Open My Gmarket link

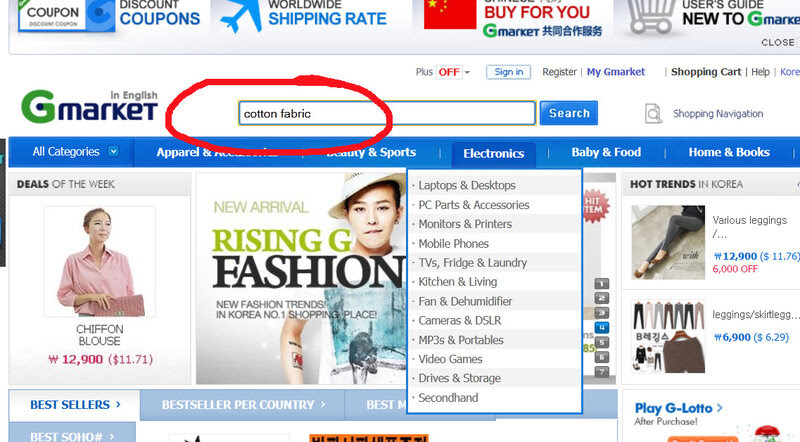click(616, 72)
